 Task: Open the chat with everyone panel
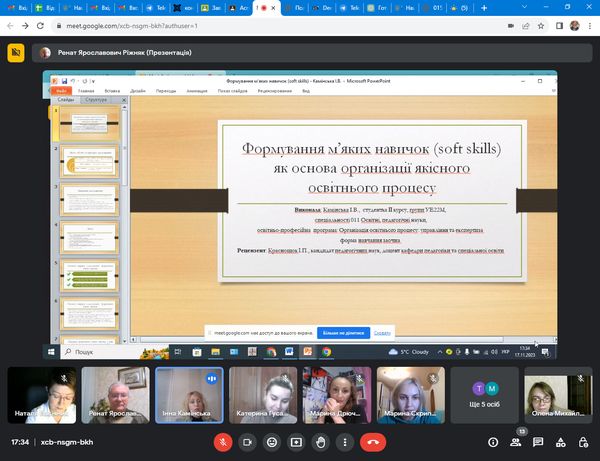click(x=540, y=441)
